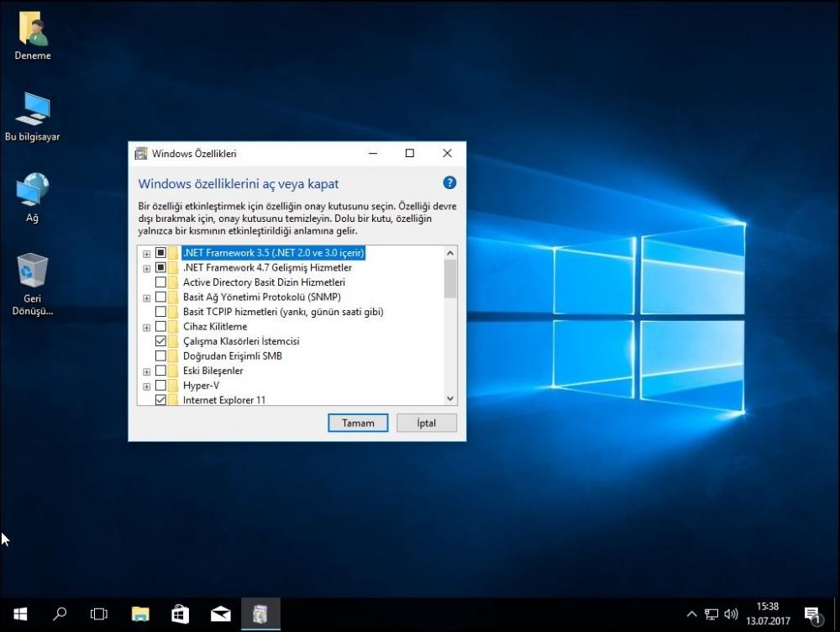Select Basit TCPIP hizmetleri row label
The width and height of the screenshot is (840, 632).
[283, 312]
